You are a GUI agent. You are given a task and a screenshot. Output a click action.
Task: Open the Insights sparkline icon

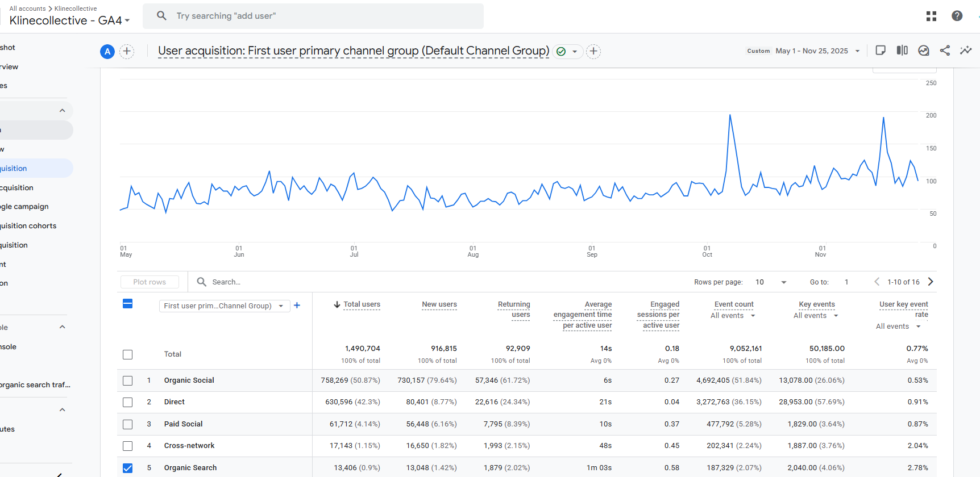[x=966, y=51]
